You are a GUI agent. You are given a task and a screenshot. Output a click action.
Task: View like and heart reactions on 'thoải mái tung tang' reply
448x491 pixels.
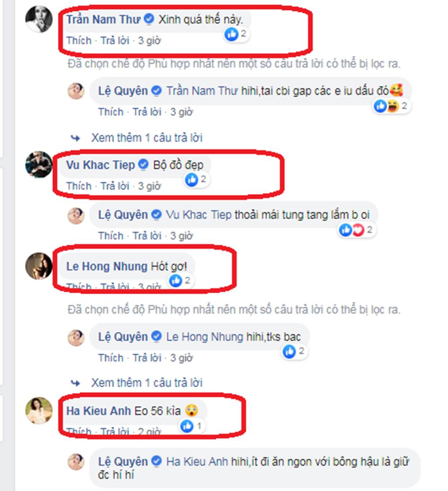point(356,230)
